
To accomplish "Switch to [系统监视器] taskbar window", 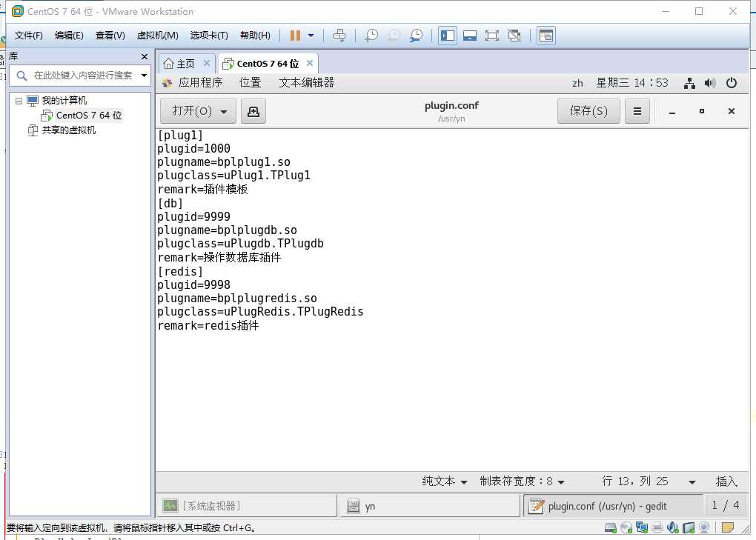I will click(247, 506).
